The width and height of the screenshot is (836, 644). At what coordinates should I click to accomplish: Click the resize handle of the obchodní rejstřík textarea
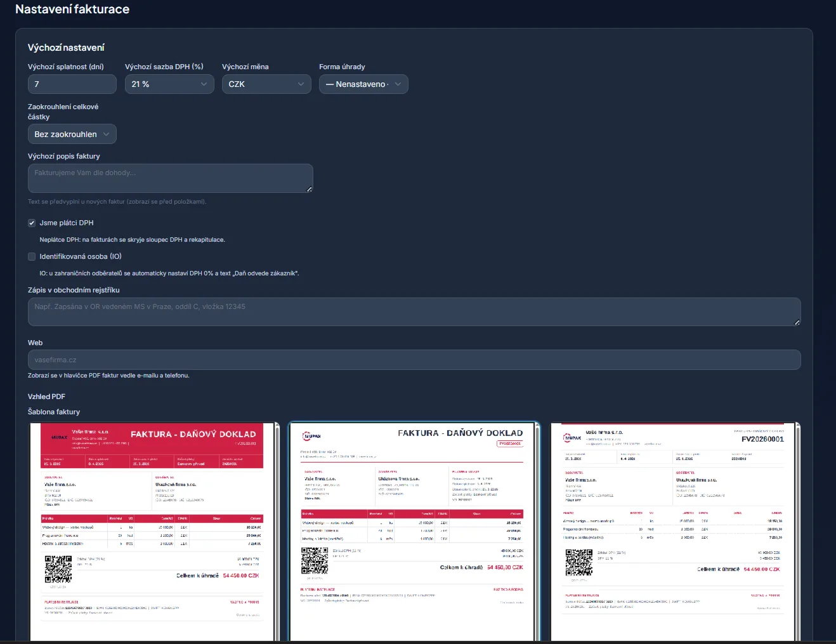click(x=797, y=322)
